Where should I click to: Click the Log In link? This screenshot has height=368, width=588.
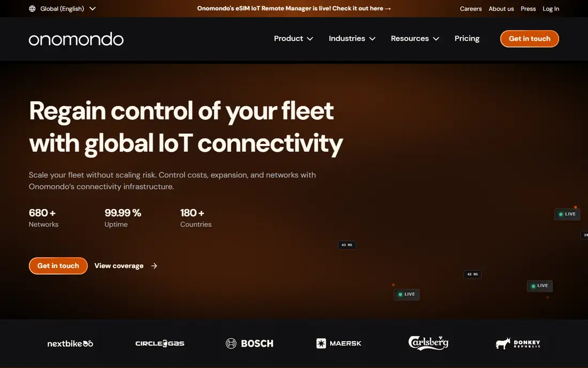(551, 9)
